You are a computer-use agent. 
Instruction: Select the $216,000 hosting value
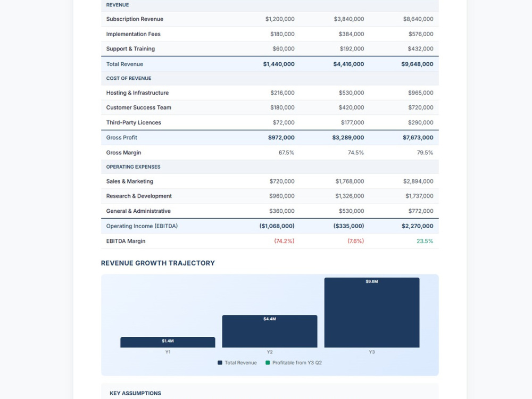click(x=282, y=93)
